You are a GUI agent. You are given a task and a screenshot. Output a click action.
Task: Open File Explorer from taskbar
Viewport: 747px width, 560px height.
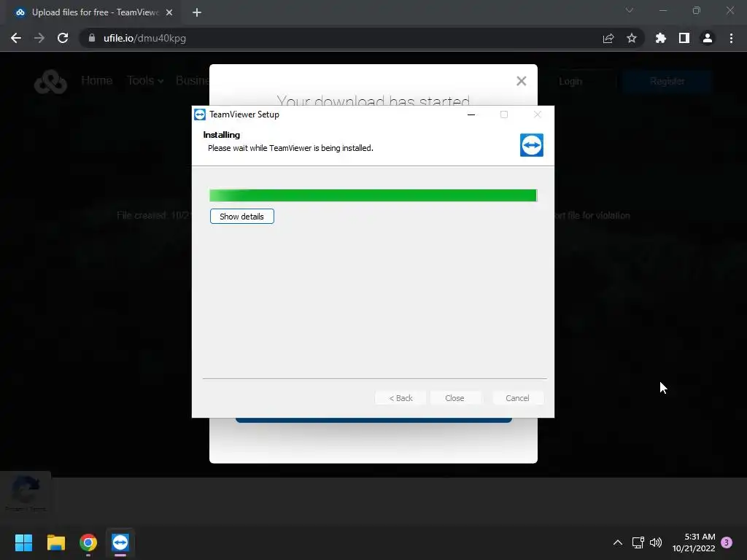click(55, 542)
